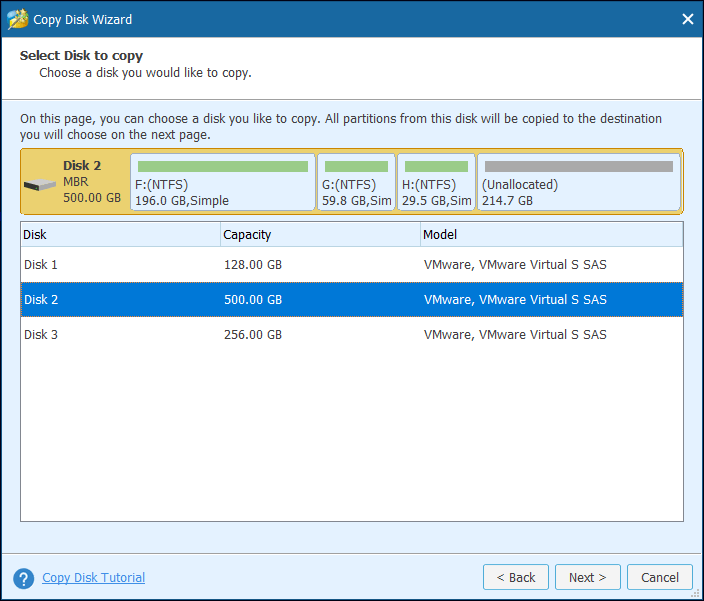The image size is (704, 601).
Task: Click the Unallocated gray space bar
Action: 579,167
